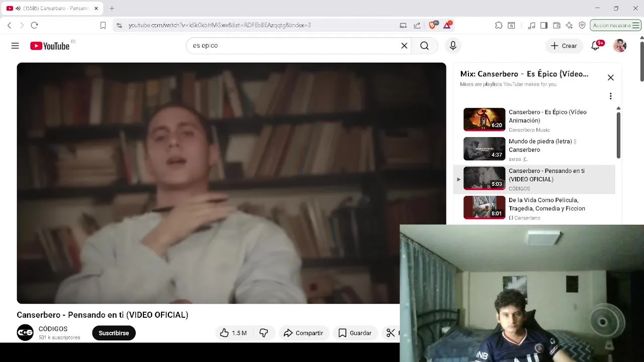Click "501 k suscriptores" text

[59, 337]
